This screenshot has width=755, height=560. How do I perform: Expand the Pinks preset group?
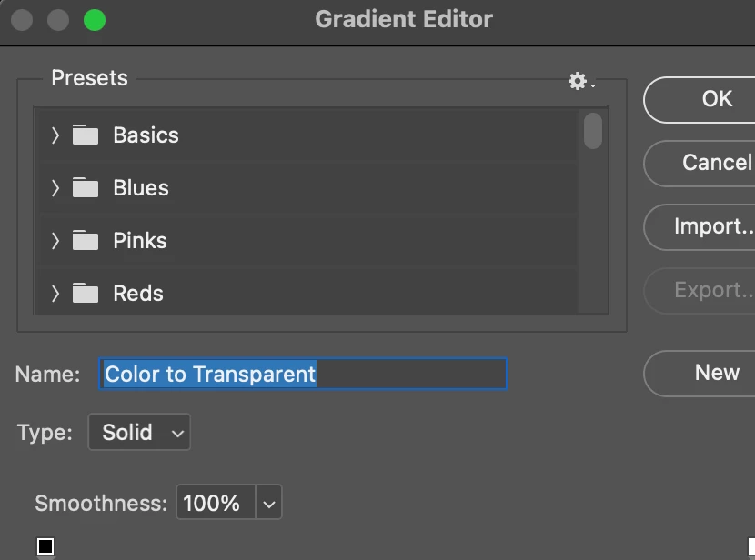(x=55, y=241)
